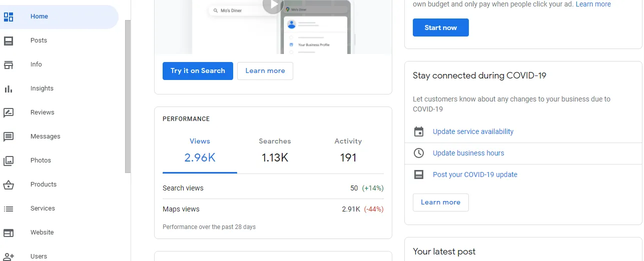Click 'Performance over the past 28 days' note

click(209, 227)
